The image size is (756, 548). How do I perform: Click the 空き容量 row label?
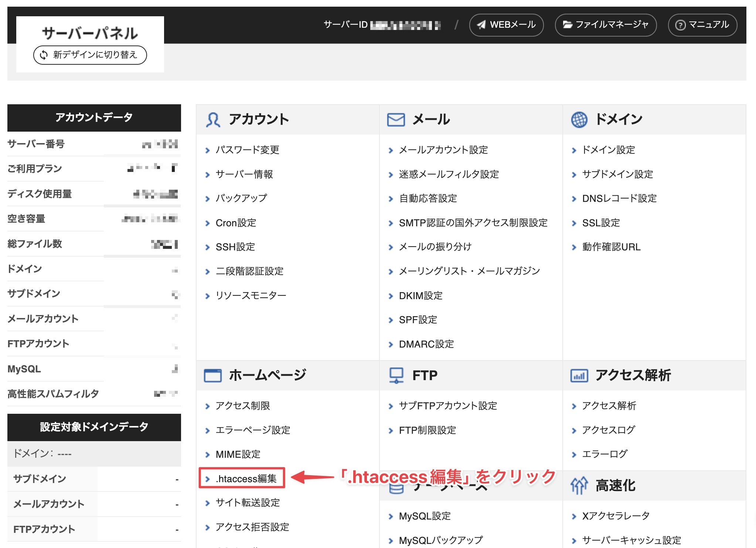(26, 219)
